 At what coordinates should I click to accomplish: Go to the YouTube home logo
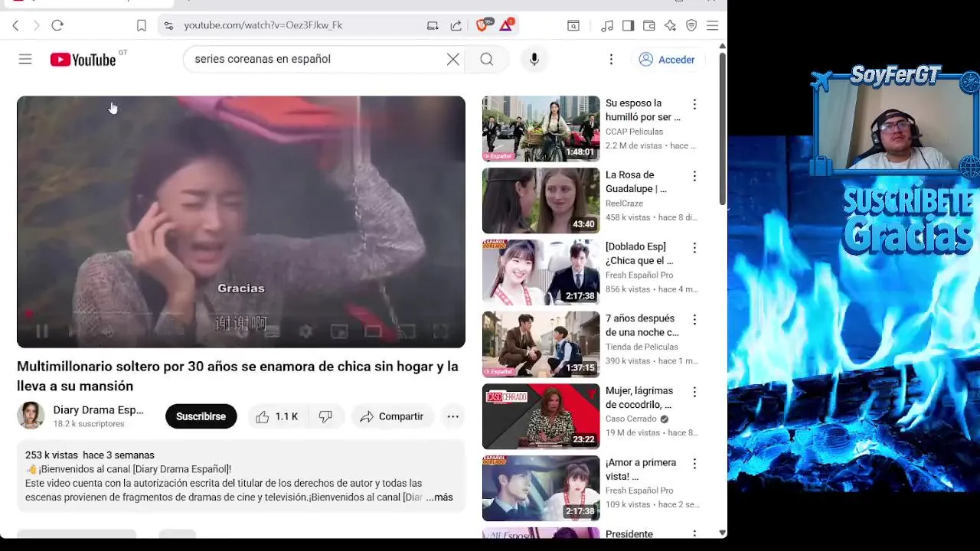(x=83, y=60)
